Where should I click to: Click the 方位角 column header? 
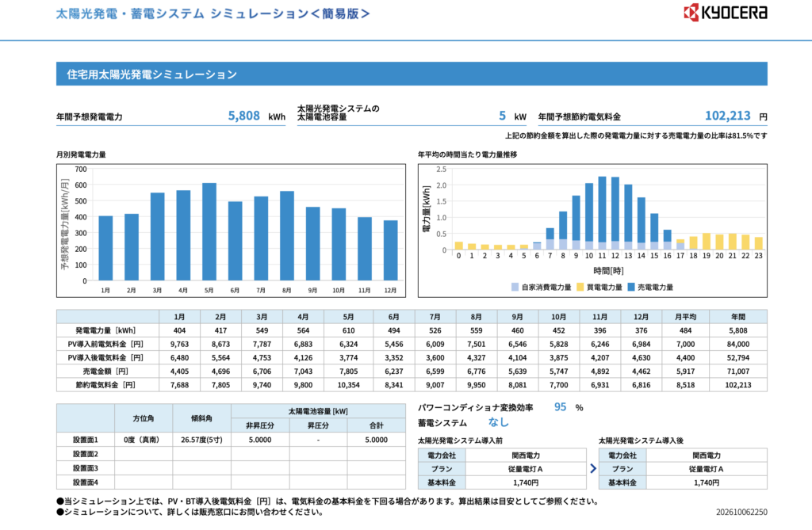point(144,418)
